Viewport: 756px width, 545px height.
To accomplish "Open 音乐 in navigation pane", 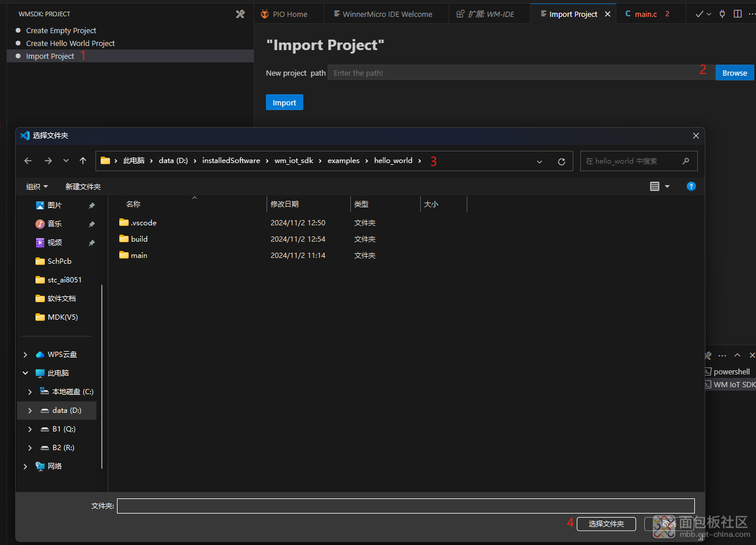I will coord(54,224).
